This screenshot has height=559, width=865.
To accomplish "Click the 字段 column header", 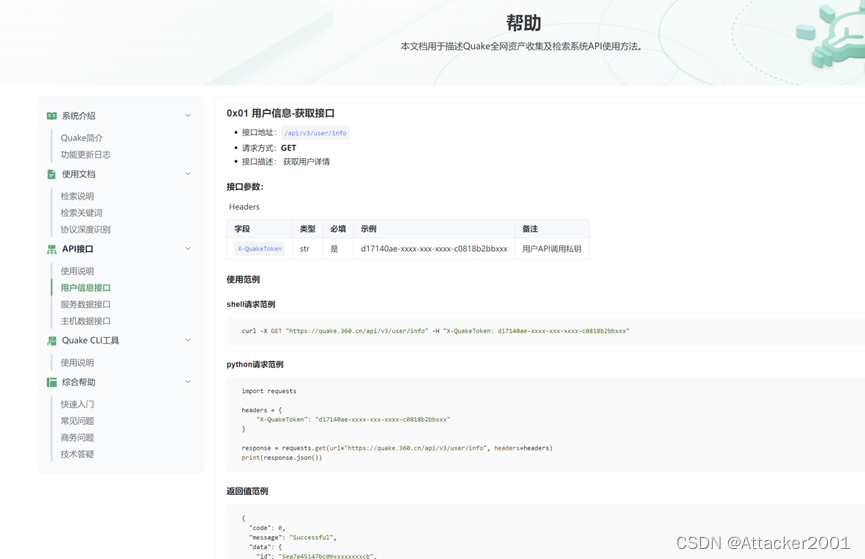I will 242,229.
